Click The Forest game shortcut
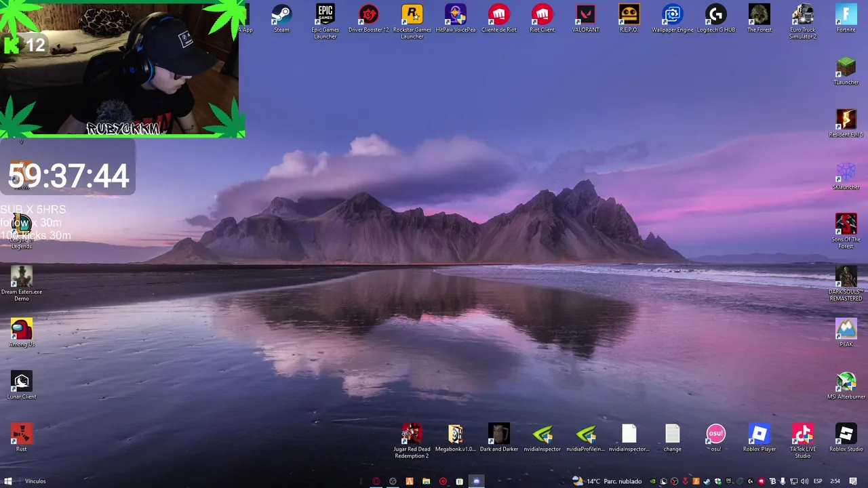868x488 pixels. [x=759, y=18]
